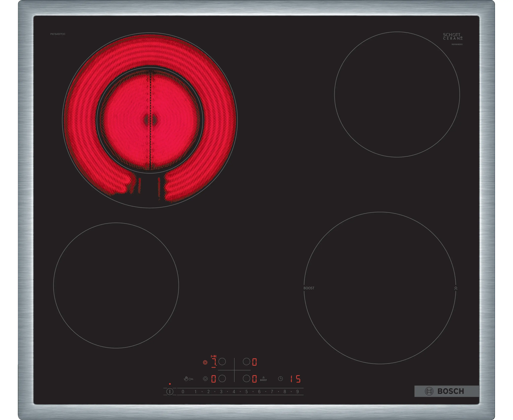Set power slider to level 6
This screenshot has height=420, width=513.
259,392
